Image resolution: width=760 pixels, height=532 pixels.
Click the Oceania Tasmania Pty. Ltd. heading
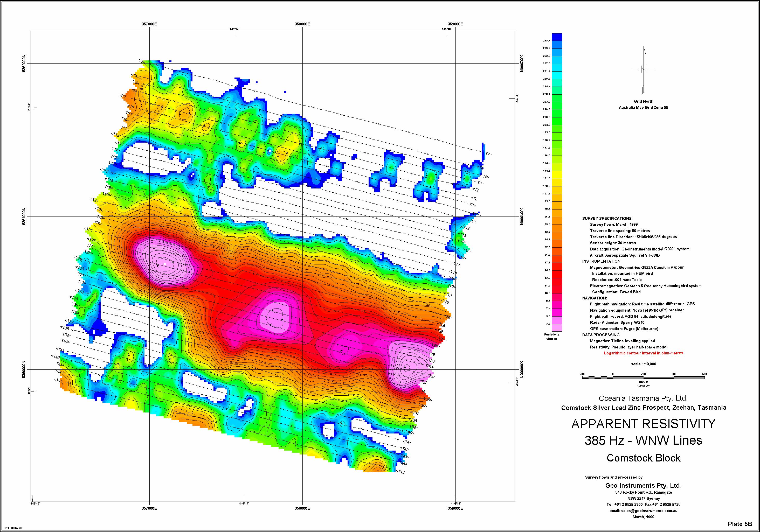click(x=643, y=398)
